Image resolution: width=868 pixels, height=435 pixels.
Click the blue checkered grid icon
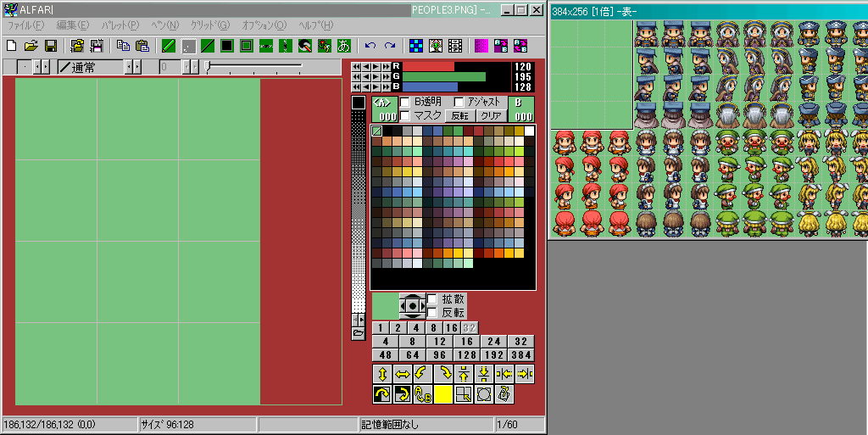[x=416, y=46]
